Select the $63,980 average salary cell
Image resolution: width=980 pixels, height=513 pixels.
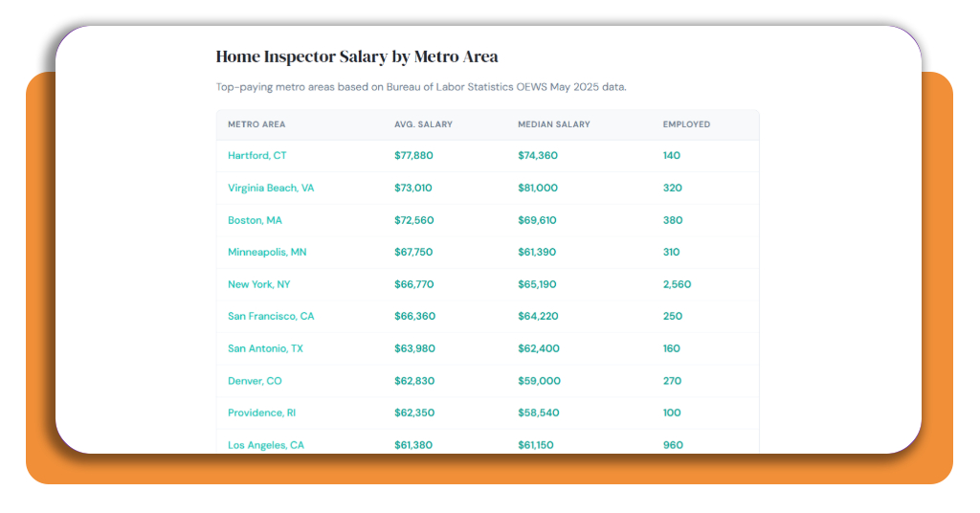tap(414, 348)
